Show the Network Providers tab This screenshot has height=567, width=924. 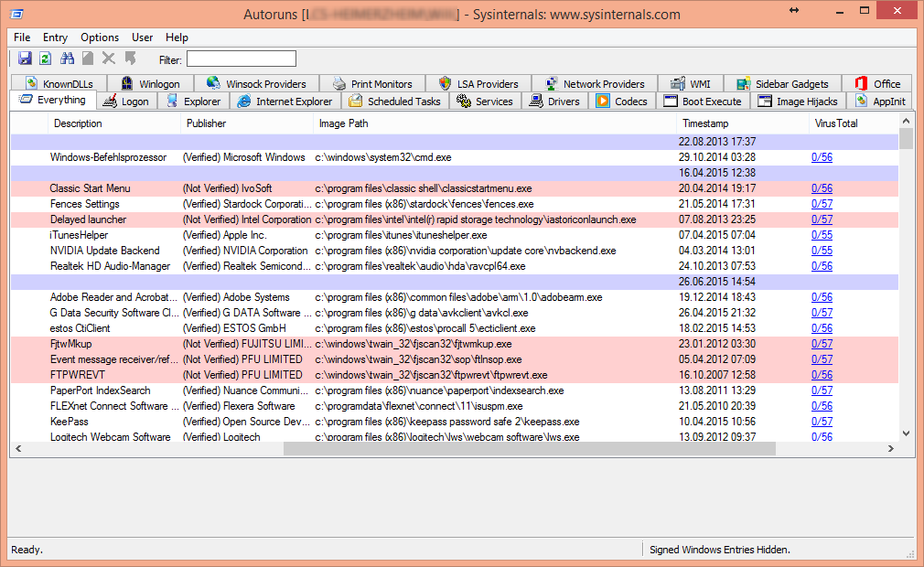595,83
